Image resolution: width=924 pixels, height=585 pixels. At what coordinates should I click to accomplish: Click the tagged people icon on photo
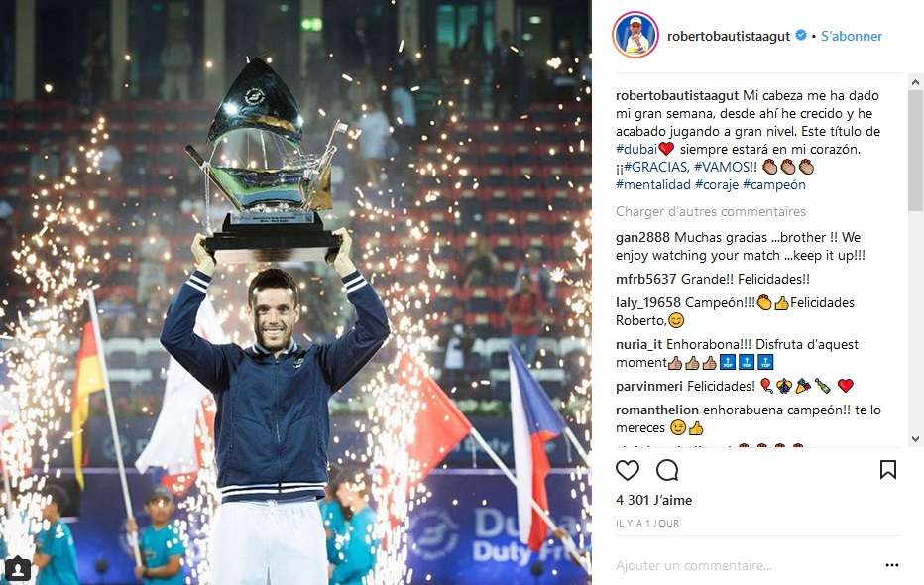18,569
